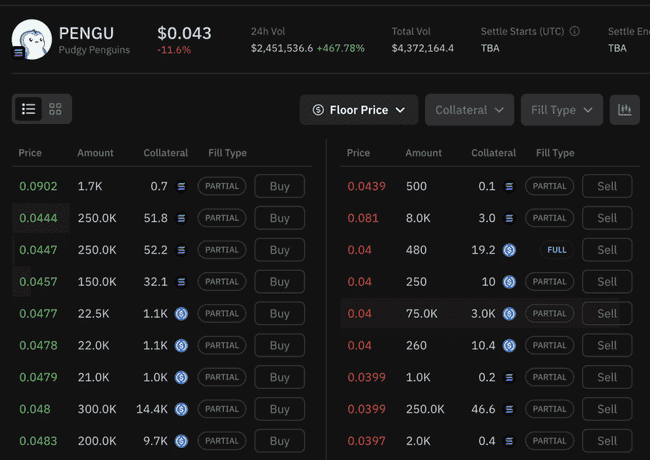Click PARTIAL badge in 0.0902 row
Image resolution: width=650 pixels, height=460 pixels.
pyautogui.click(x=222, y=186)
